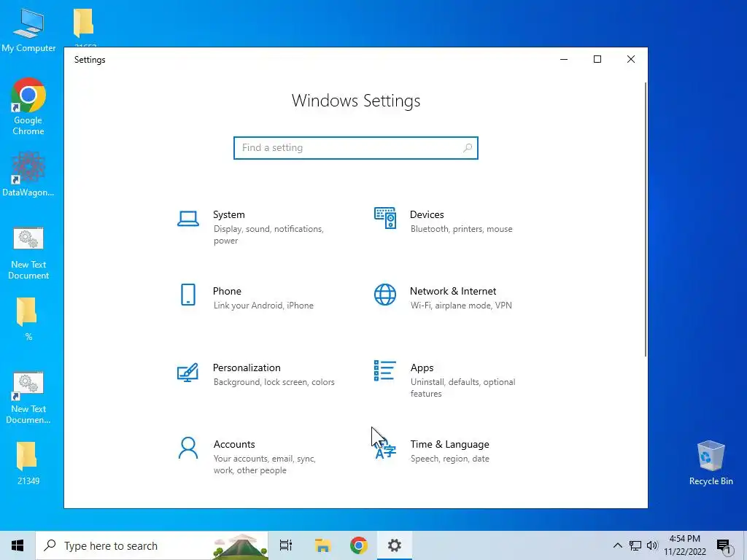
Task: Open Task View from the taskbar
Action: [286, 545]
